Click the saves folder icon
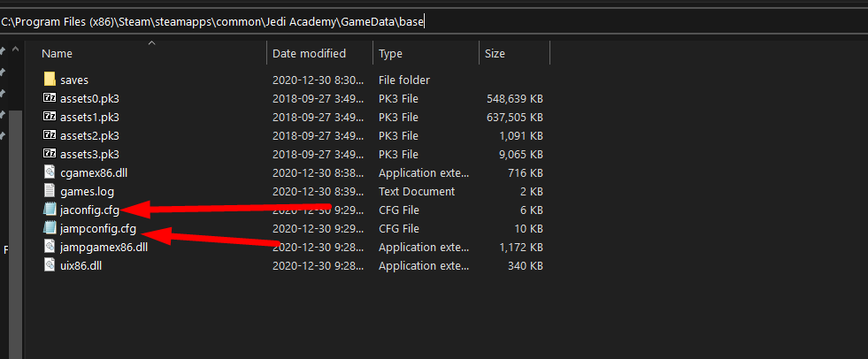 coord(50,80)
